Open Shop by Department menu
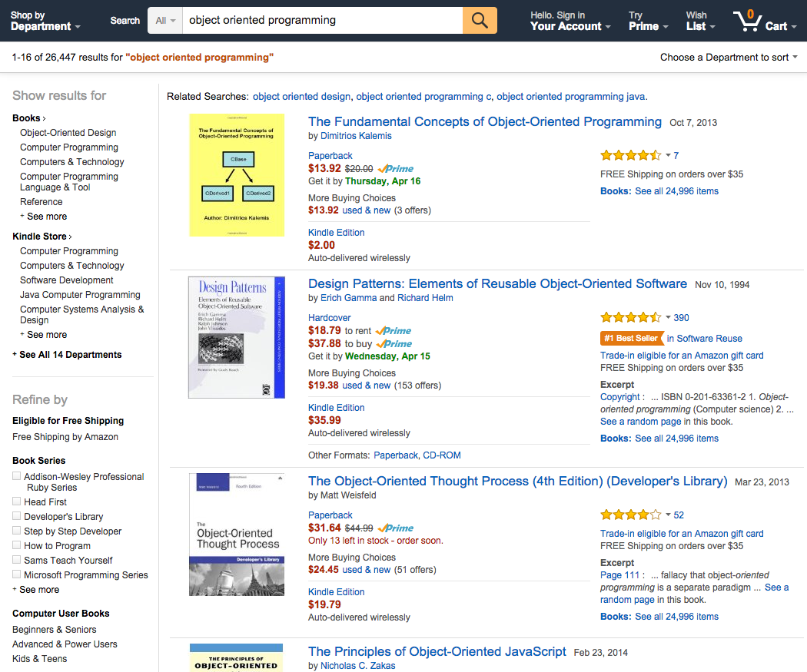The image size is (807, 672). coord(45,21)
